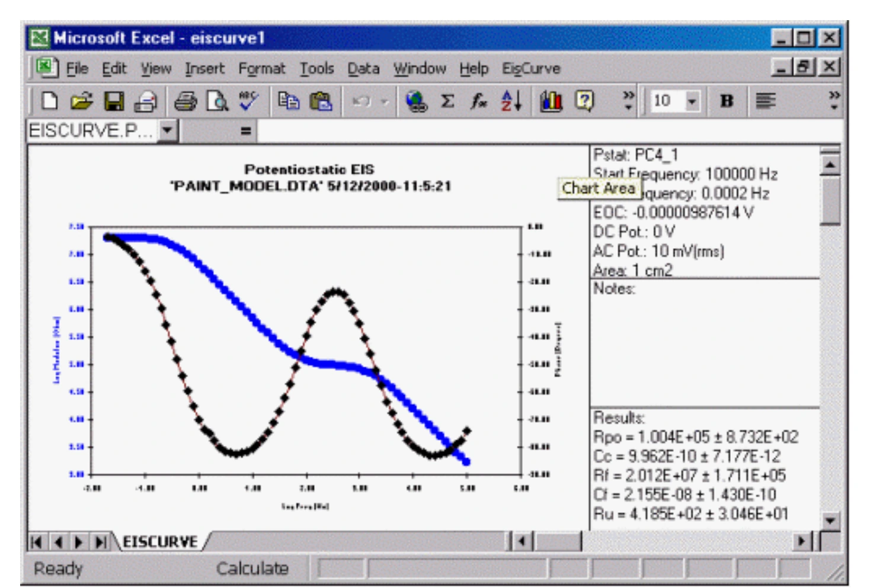Open the Undo history dropdown arrow
The image size is (870, 588).
(x=385, y=102)
